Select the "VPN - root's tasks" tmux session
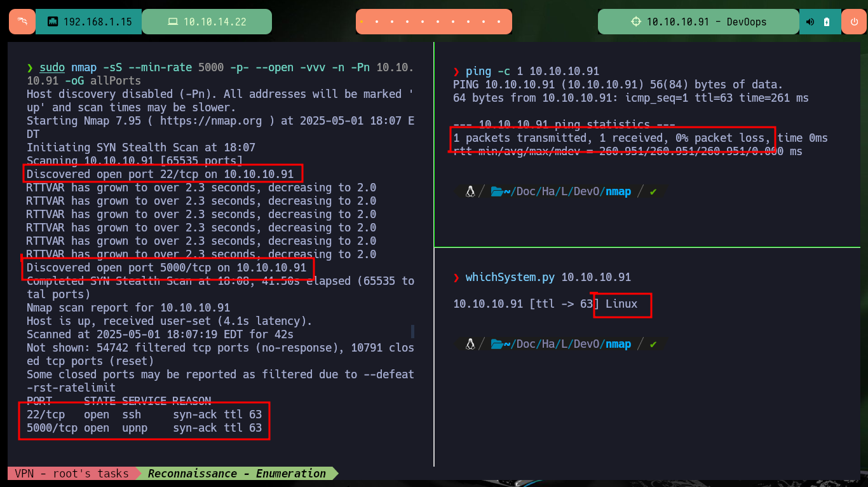 point(72,474)
